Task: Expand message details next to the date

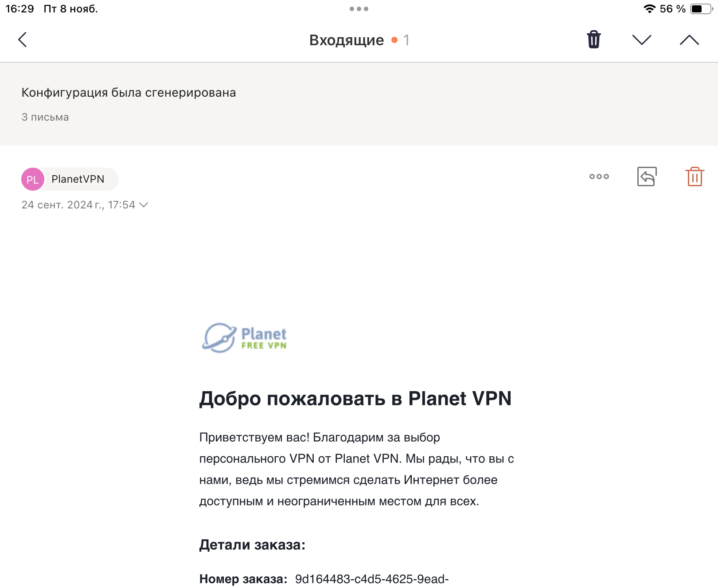Action: (144, 205)
